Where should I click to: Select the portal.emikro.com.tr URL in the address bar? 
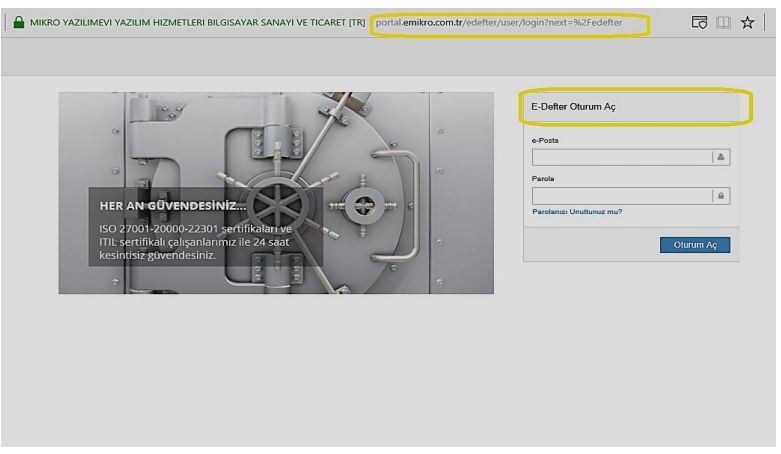499,22
